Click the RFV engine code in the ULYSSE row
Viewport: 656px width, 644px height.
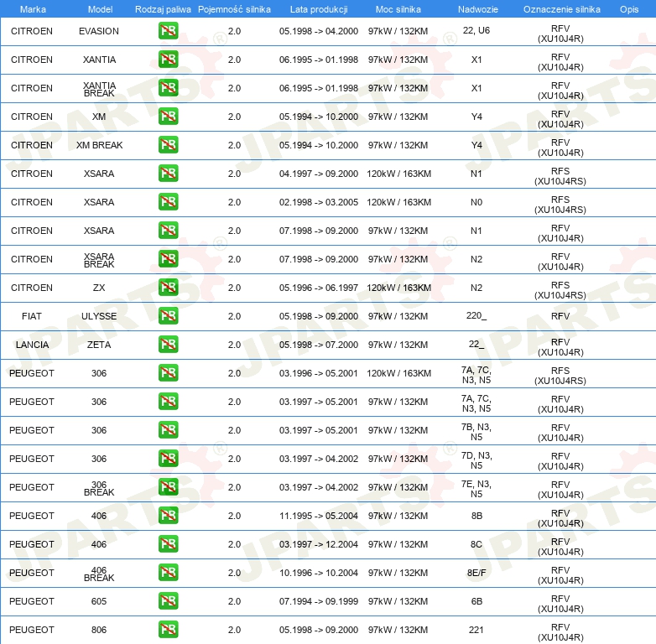click(560, 316)
